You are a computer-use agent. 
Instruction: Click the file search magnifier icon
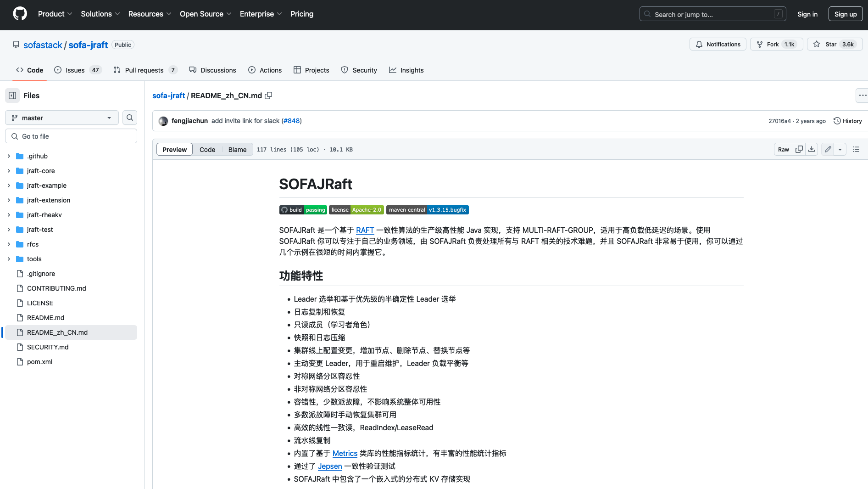(x=130, y=118)
